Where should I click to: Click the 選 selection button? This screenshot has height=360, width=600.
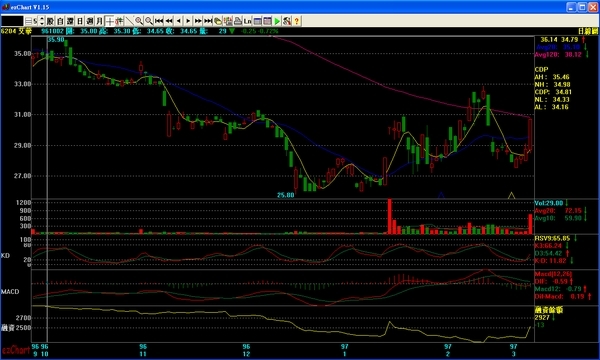click(70, 21)
